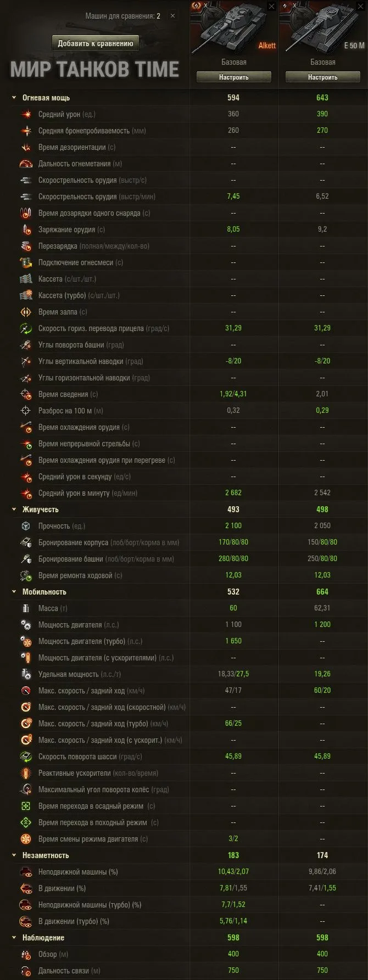Collapse the Незаметность section
Screen dimensions: 368x980
tap(14, 855)
